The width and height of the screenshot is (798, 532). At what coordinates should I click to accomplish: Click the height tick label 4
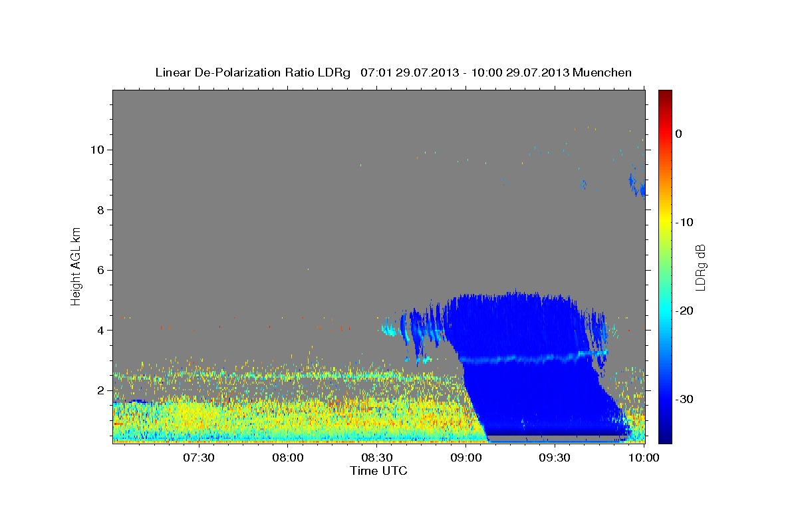[102, 331]
